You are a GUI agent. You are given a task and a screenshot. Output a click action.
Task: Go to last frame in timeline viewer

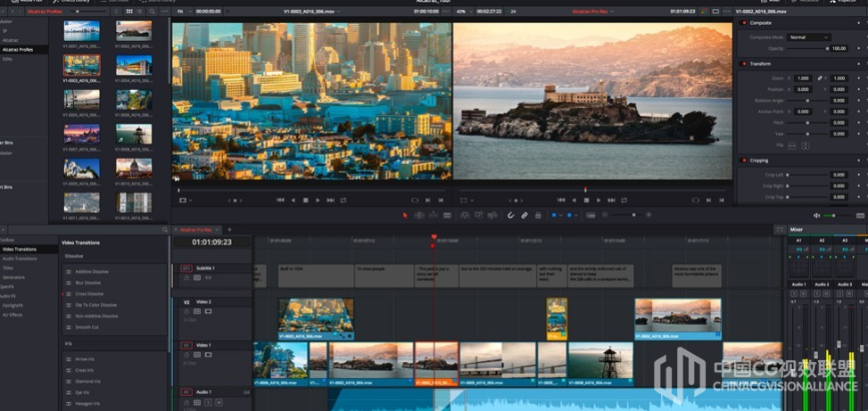[611, 201]
